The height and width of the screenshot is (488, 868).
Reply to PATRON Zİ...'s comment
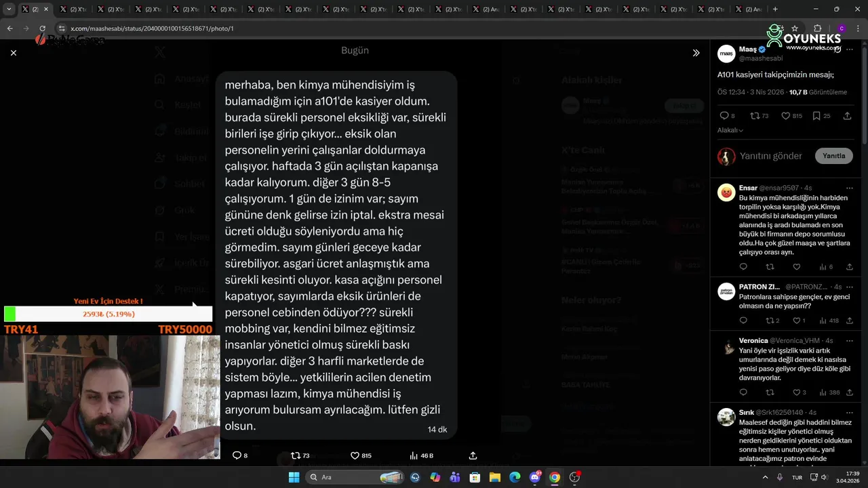743,321
